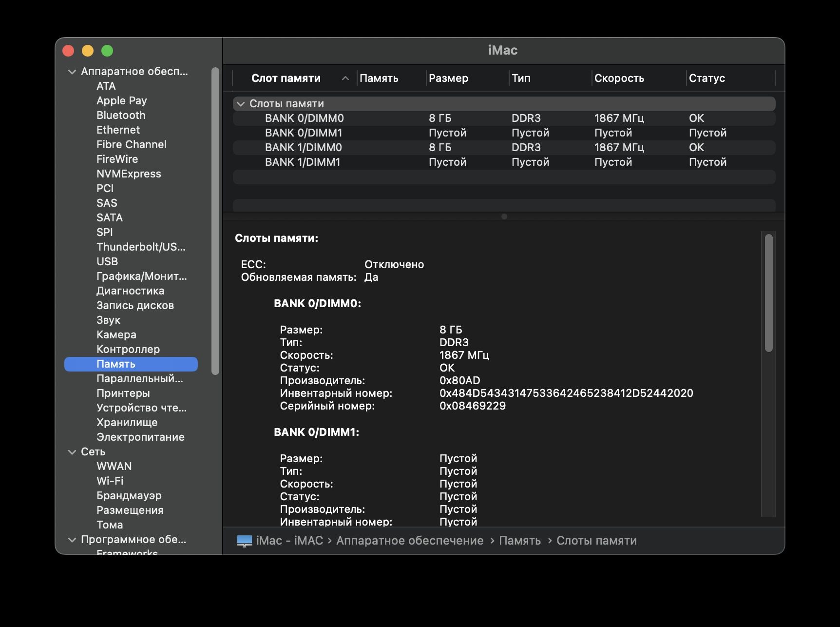
Task: Select the BANK 0/DIMM0 table row
Action: coord(504,118)
